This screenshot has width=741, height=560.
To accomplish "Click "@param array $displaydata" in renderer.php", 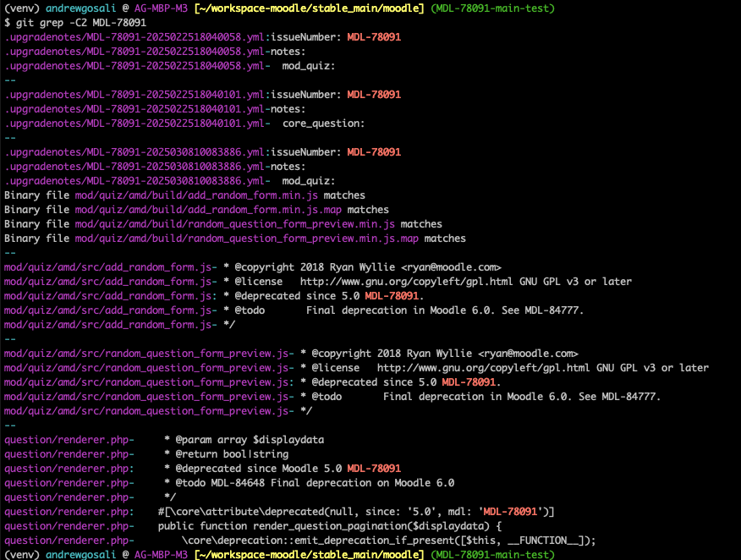I will coord(250,440).
